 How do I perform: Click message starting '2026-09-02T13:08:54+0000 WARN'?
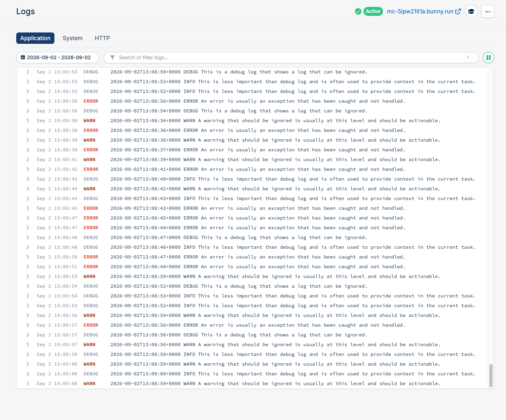[x=275, y=315]
